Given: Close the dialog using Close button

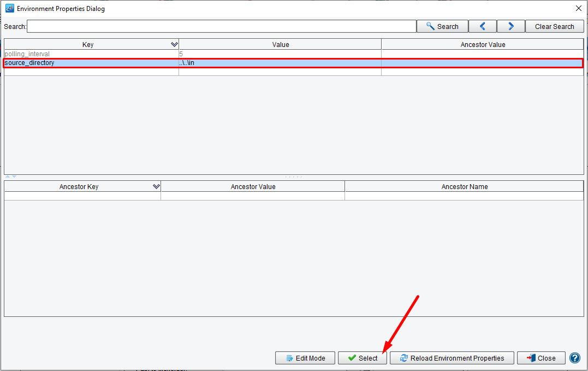Looking at the screenshot, I should click(541, 358).
